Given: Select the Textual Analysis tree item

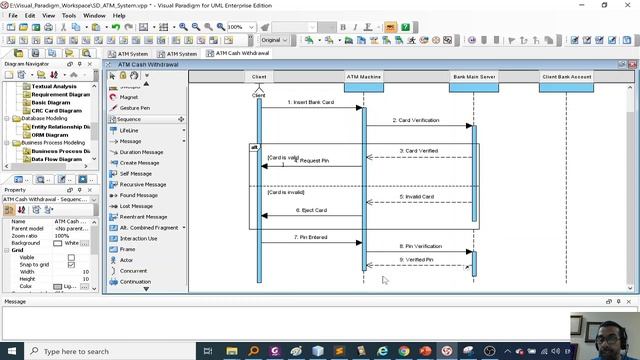Looking at the screenshot, I should tap(53, 87).
